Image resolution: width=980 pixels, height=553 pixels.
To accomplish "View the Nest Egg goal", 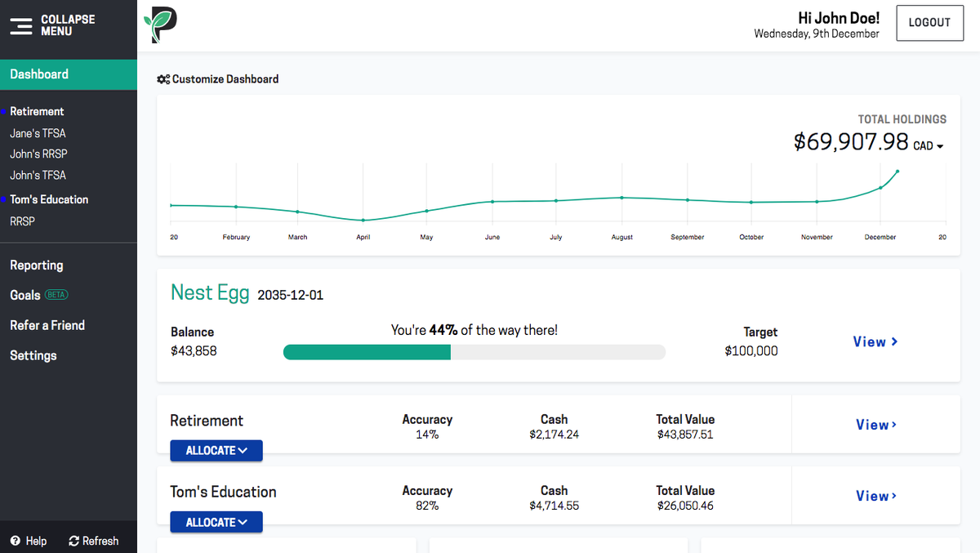I will coord(875,341).
